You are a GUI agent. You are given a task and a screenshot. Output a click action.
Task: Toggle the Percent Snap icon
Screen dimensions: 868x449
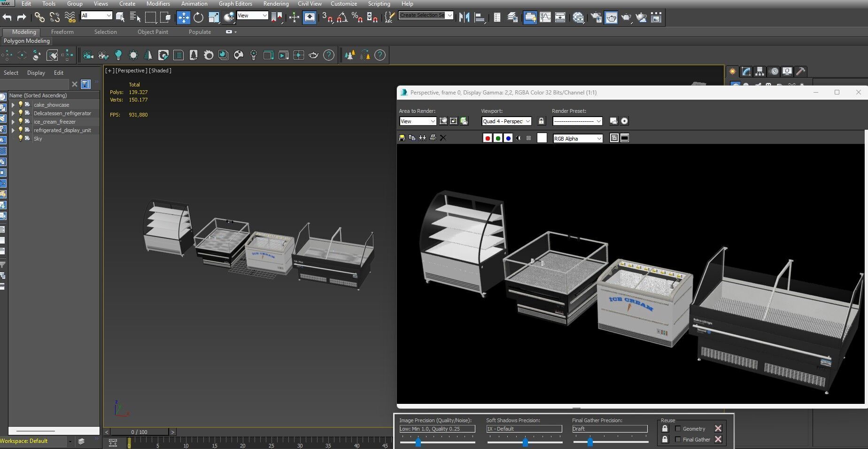click(x=357, y=17)
